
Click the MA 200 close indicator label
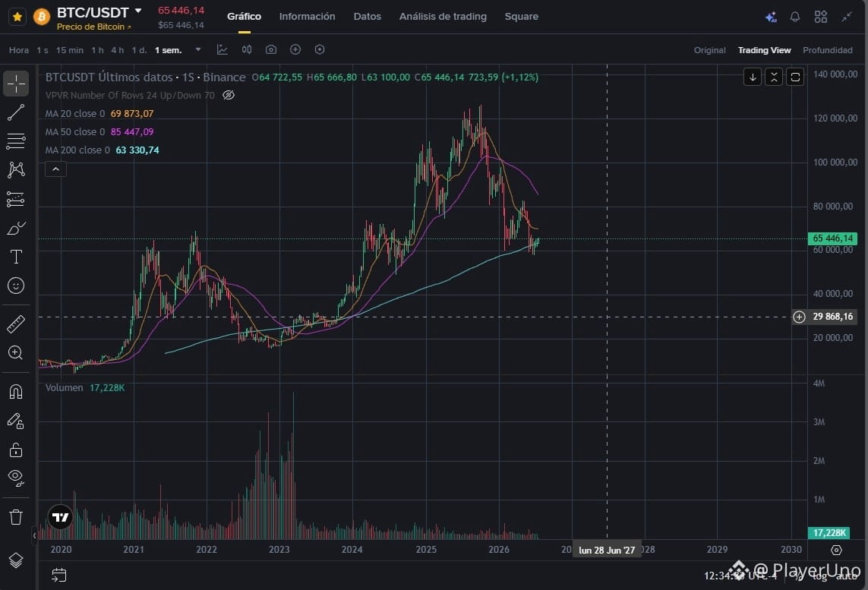(x=77, y=150)
